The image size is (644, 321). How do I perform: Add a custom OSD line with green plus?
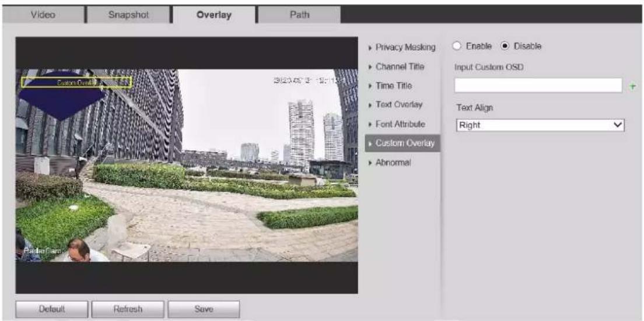pyautogui.click(x=633, y=86)
